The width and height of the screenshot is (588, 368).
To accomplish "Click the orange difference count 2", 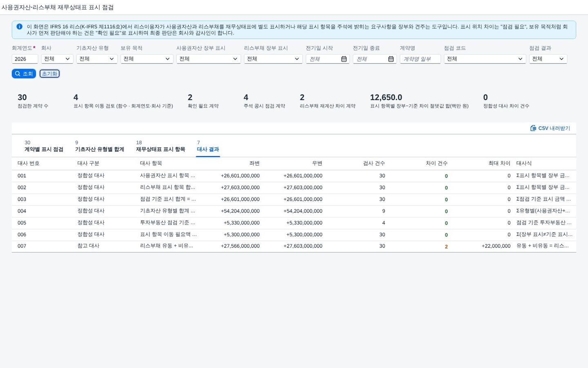I will (x=446, y=247).
